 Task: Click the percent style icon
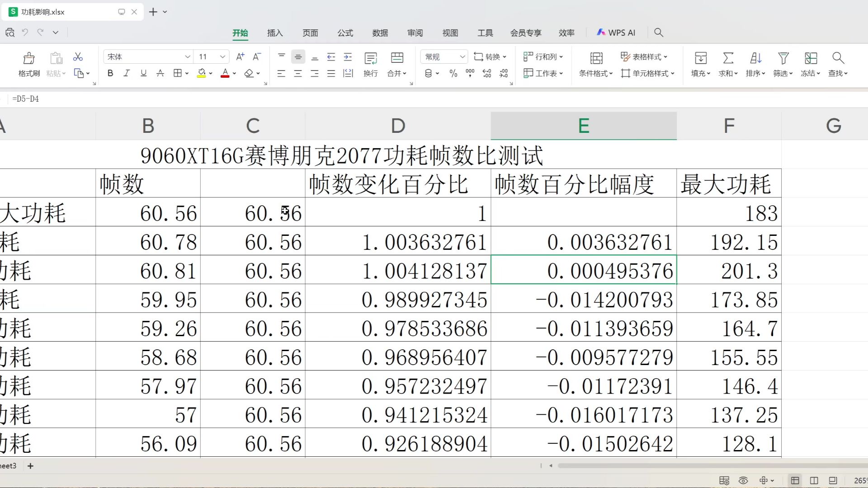pyautogui.click(x=453, y=73)
